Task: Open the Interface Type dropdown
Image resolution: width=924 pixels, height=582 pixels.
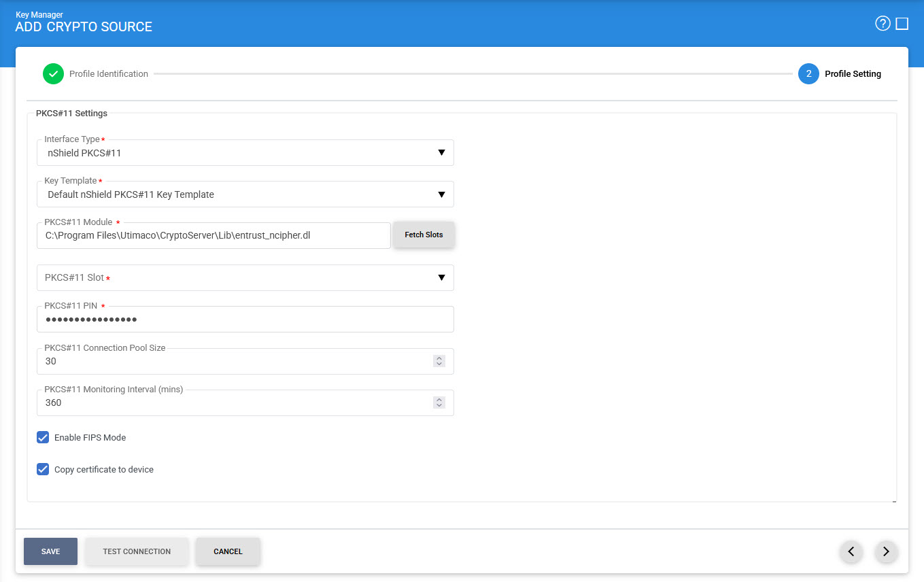Action: (x=245, y=153)
